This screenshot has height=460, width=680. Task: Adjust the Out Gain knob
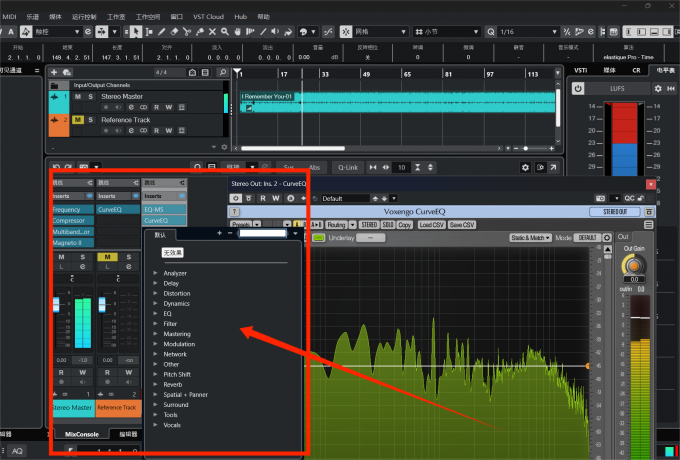pyautogui.click(x=634, y=265)
